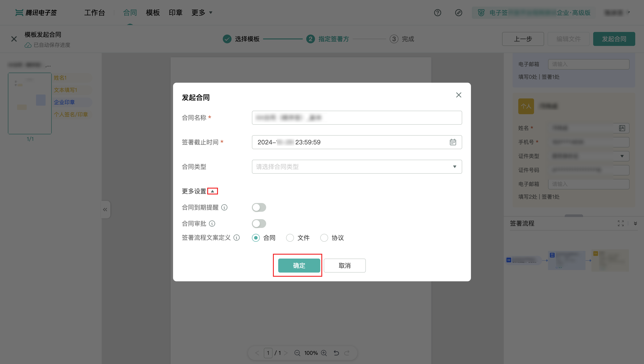
Task: Select the 姓名1 field tag
Action: [x=72, y=78]
